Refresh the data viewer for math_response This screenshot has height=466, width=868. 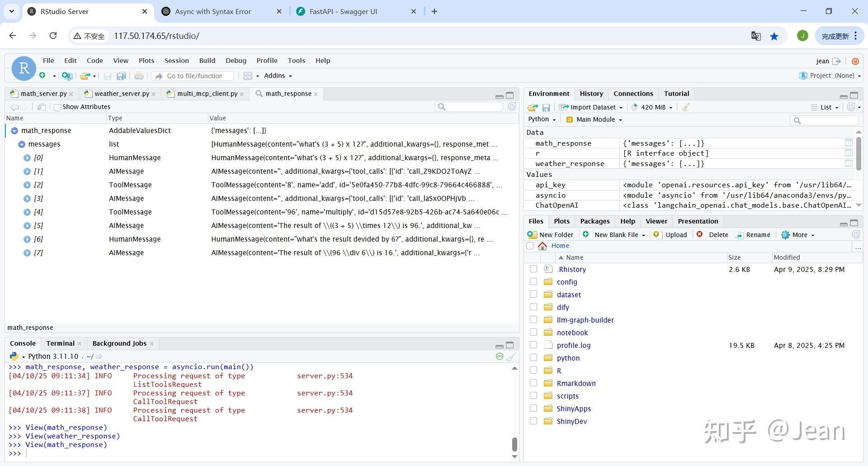(x=512, y=107)
